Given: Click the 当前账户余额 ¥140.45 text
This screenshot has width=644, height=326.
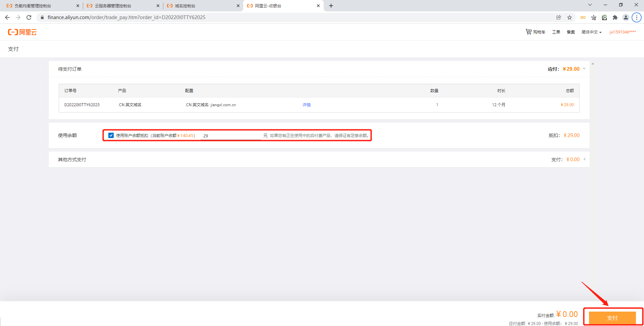Looking at the screenshot, I should click(172, 136).
